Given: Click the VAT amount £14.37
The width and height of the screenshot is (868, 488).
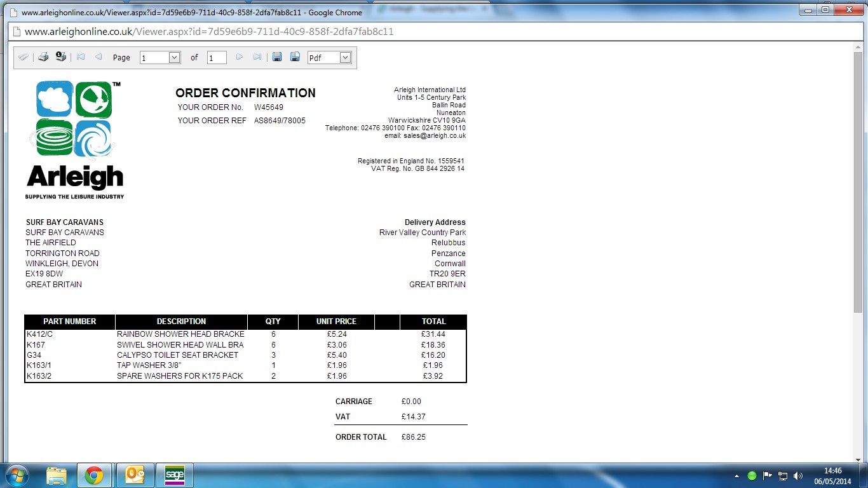Looking at the screenshot, I should 413,417.
